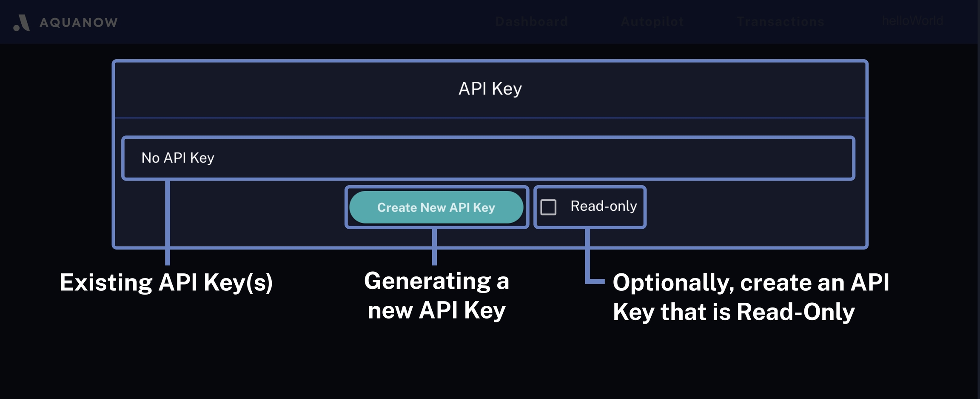Screen dimensions: 980x399
Task: Click the AQUANOW wordmark text
Action: point(79,23)
